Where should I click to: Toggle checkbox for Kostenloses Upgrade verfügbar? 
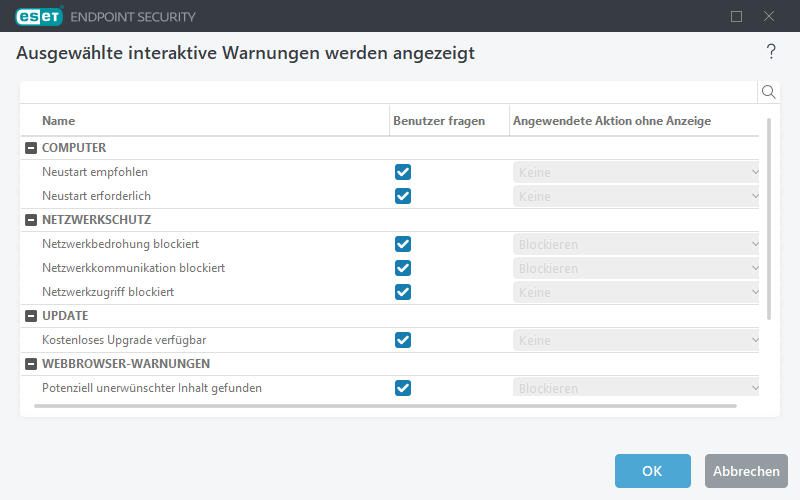pos(403,340)
